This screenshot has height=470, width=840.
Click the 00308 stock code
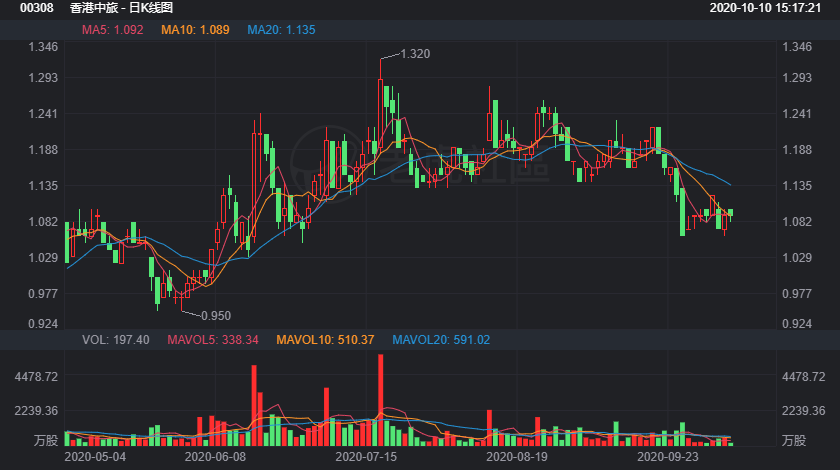(x=37, y=8)
